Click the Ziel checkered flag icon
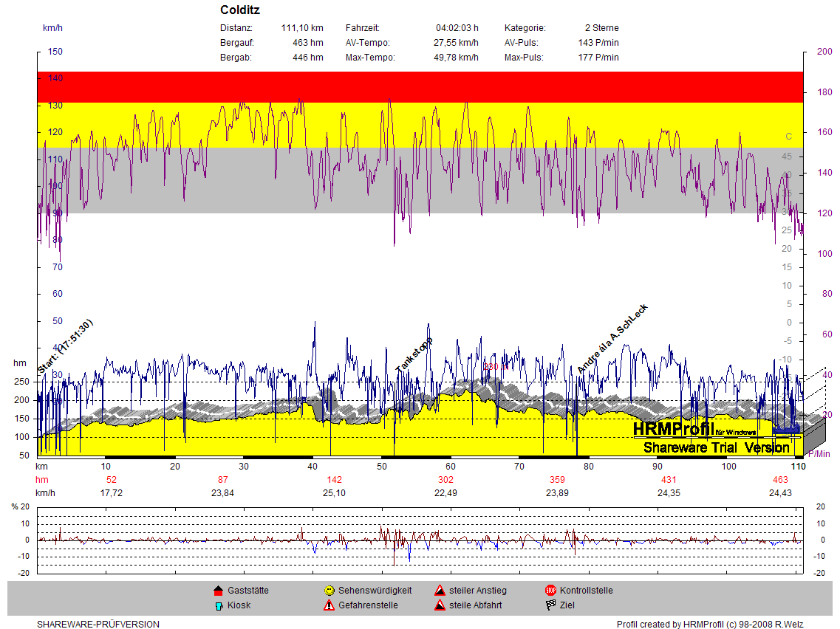 (x=550, y=605)
